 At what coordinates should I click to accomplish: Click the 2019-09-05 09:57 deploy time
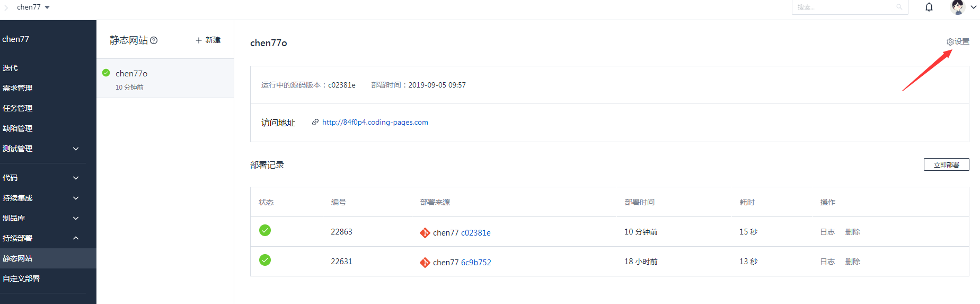click(437, 85)
